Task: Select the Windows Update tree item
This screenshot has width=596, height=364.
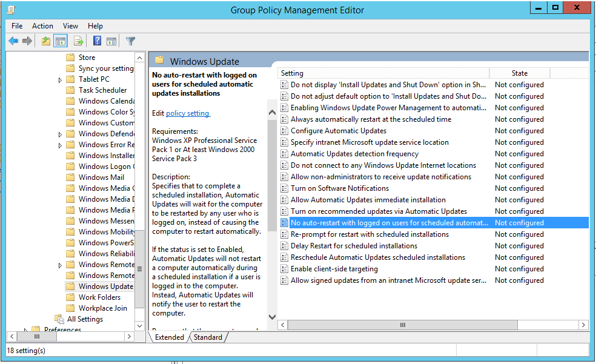Action: pyautogui.click(x=105, y=286)
